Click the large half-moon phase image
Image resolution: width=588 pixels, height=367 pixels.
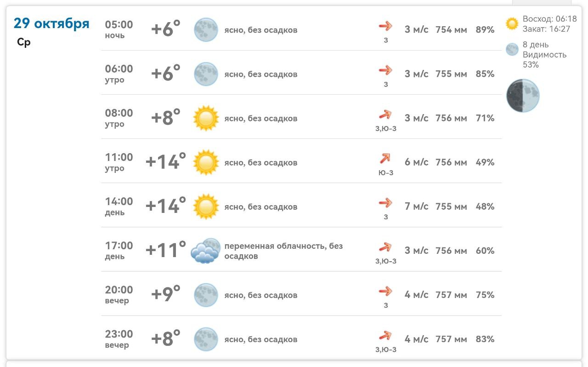523,96
